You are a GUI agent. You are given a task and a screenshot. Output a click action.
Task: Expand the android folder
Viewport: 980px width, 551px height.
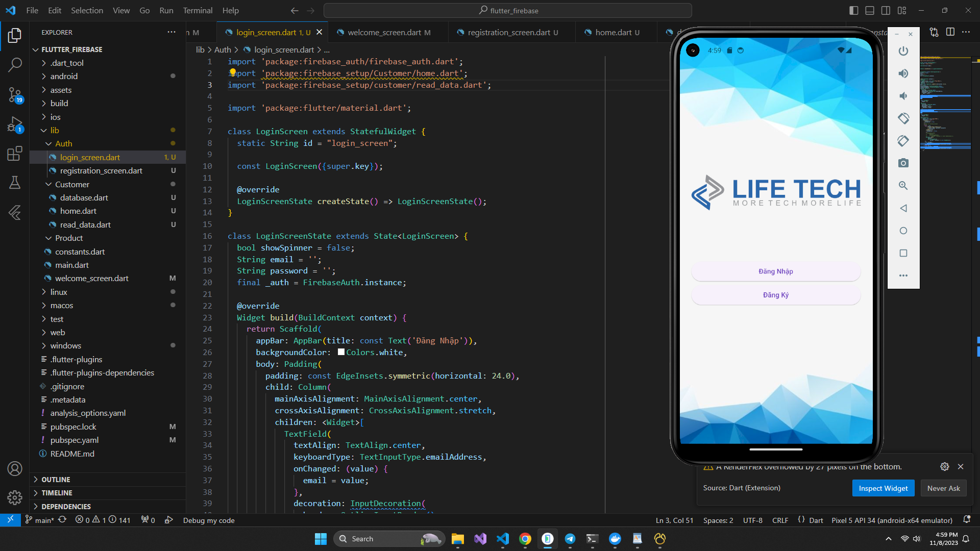(x=64, y=76)
